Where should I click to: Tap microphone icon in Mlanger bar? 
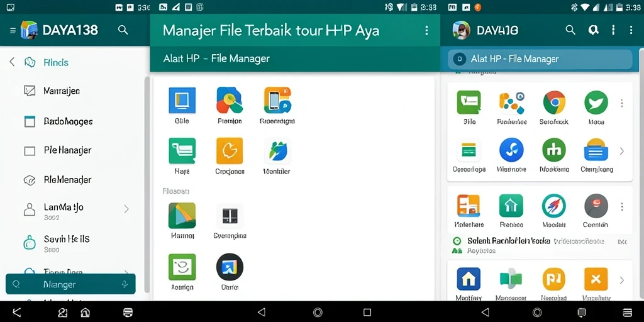pyautogui.click(x=125, y=284)
